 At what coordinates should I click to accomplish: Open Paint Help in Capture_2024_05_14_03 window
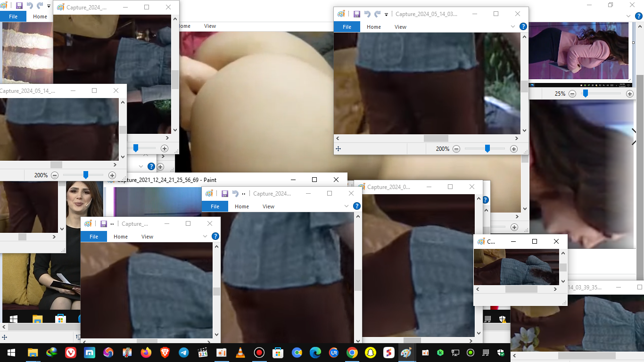523,27
